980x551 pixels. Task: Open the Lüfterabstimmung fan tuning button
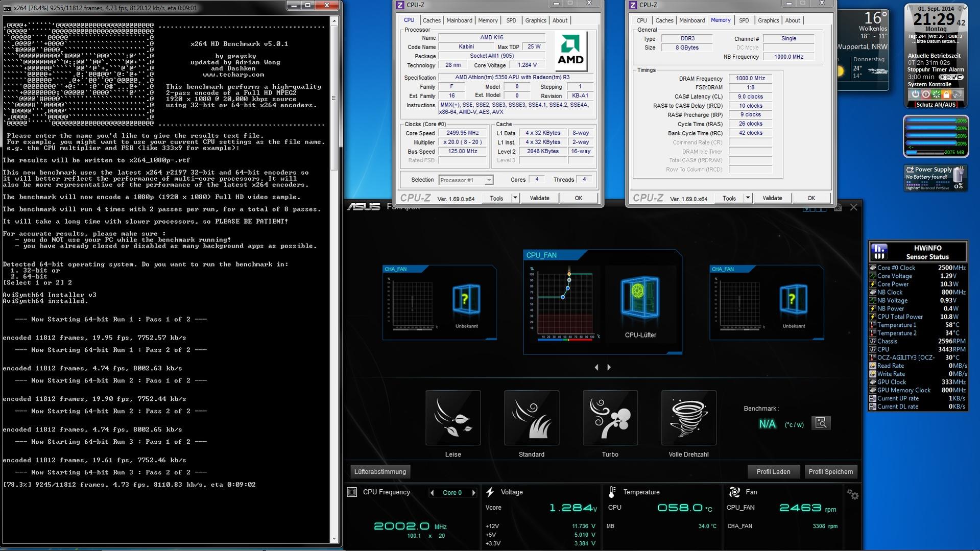point(380,472)
